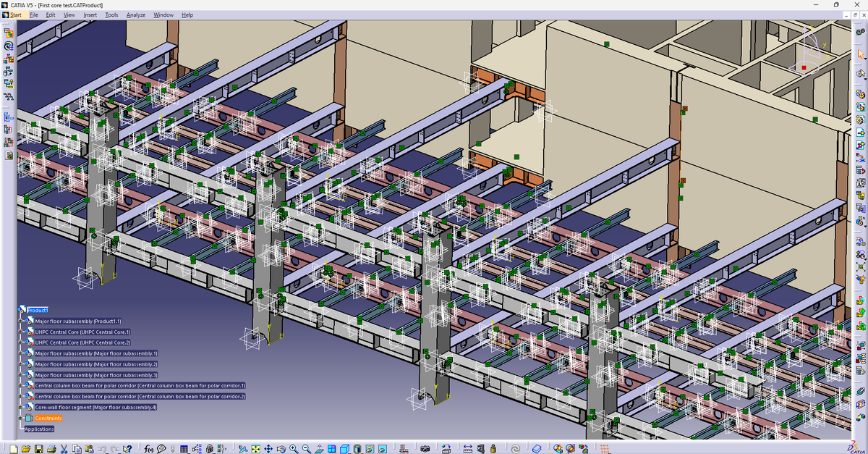Expand the Major floor subassembly (Product1.1) node
This screenshot has height=454, width=868.
(x=22, y=321)
